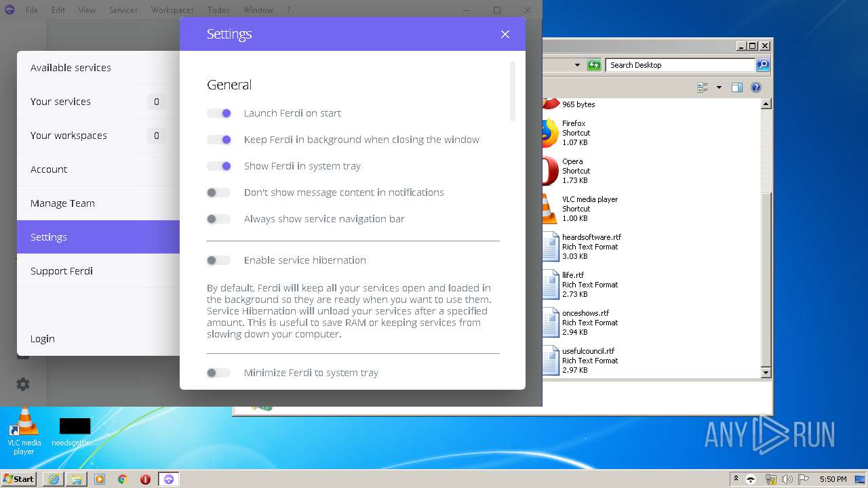The height and width of the screenshot is (488, 868).
Task: Turn off Show Ferdi in system tray
Action: [x=219, y=166]
